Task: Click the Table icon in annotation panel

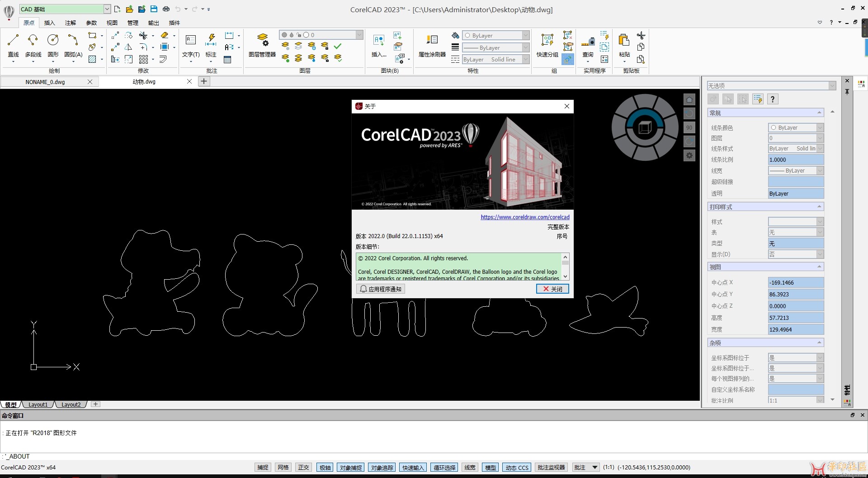Action: click(227, 59)
